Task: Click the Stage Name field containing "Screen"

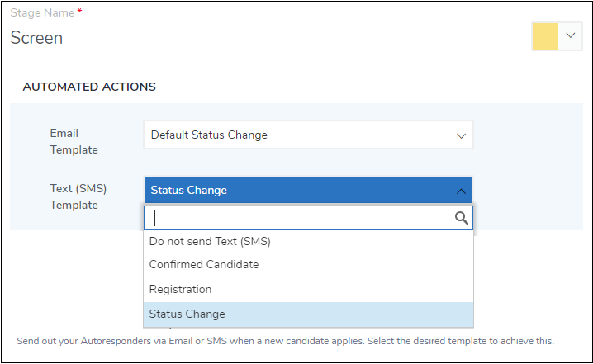Action: pos(248,38)
